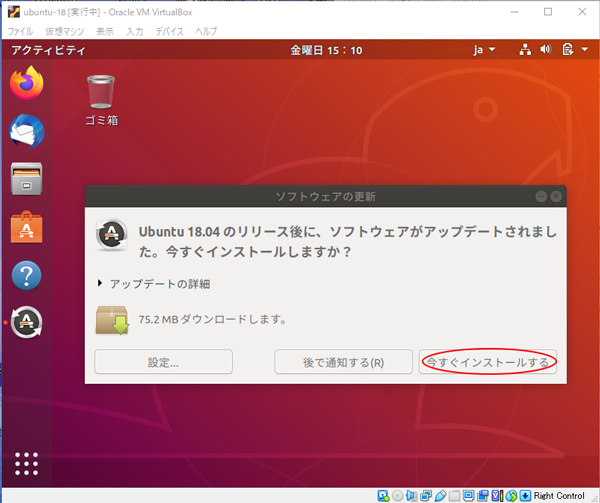Click the 設定... button

[x=163, y=361]
